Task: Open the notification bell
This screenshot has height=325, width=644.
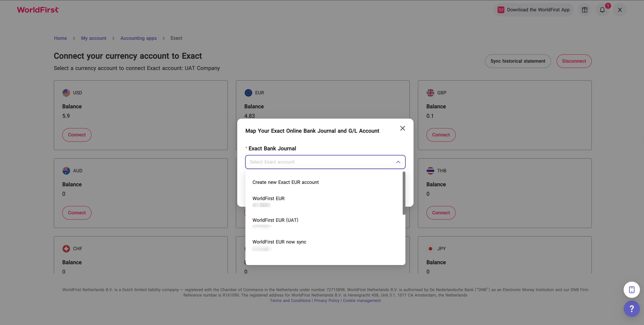Action: coord(602,10)
